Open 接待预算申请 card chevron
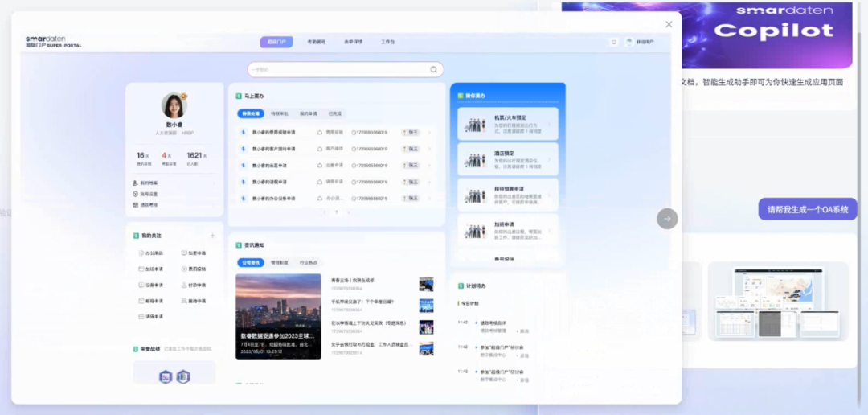 [x=549, y=195]
